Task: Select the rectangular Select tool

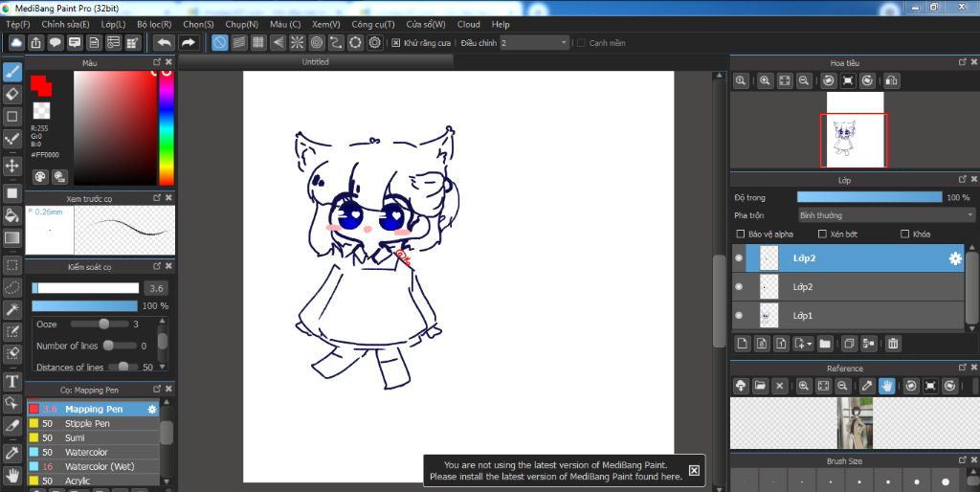Action: [x=11, y=265]
